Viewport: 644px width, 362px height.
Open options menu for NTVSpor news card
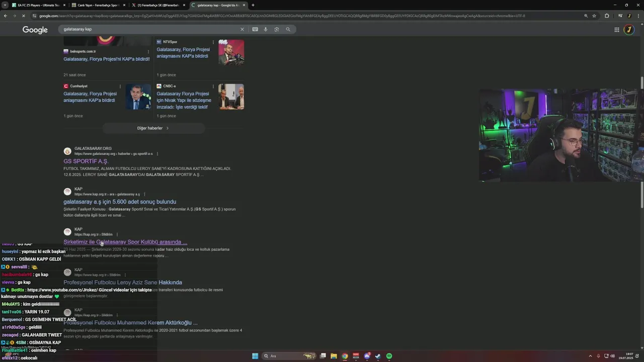coord(213,42)
